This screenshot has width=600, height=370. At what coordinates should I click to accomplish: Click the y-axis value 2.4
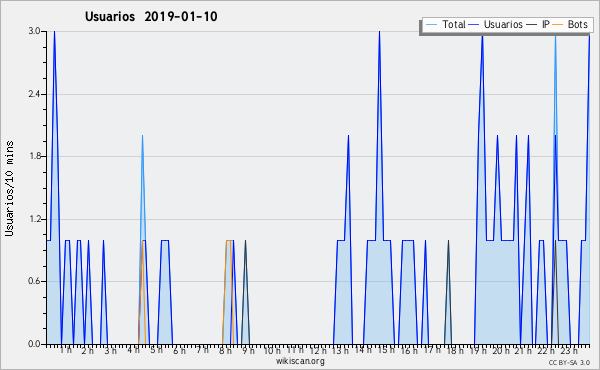coord(34,94)
